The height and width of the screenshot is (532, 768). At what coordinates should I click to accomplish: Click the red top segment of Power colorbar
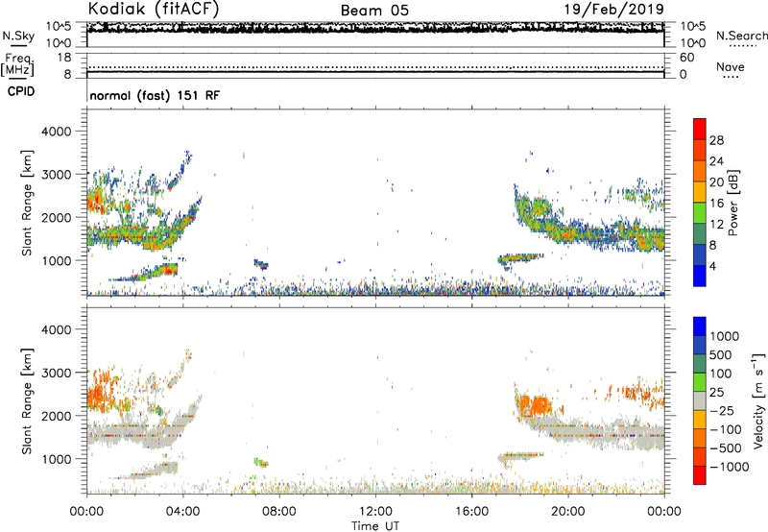[700, 129]
